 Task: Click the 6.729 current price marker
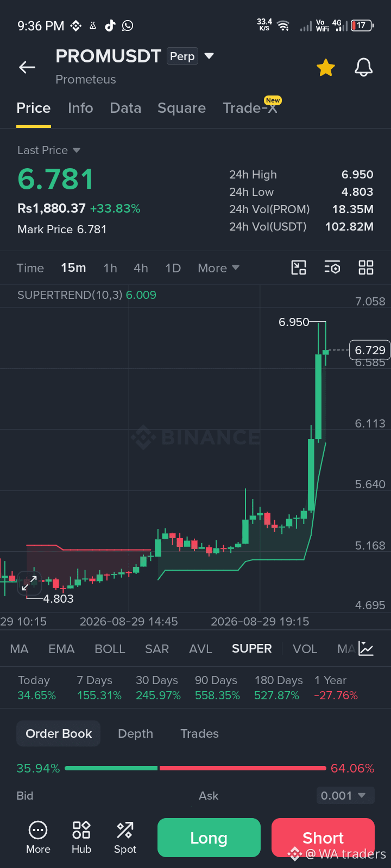[370, 350]
